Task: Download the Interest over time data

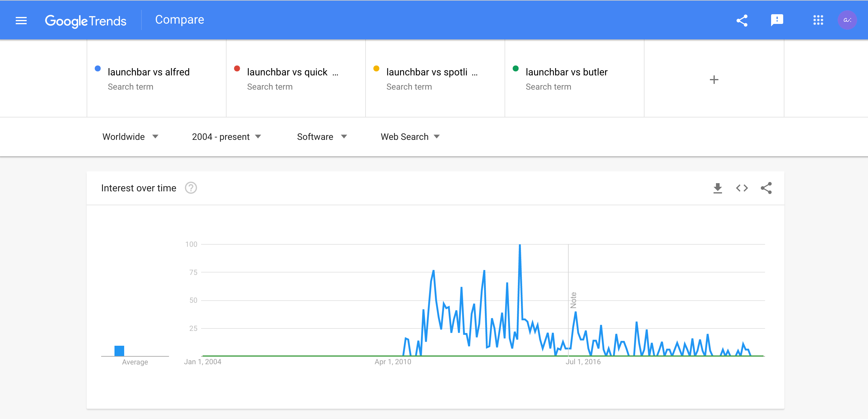Action: 717,188
